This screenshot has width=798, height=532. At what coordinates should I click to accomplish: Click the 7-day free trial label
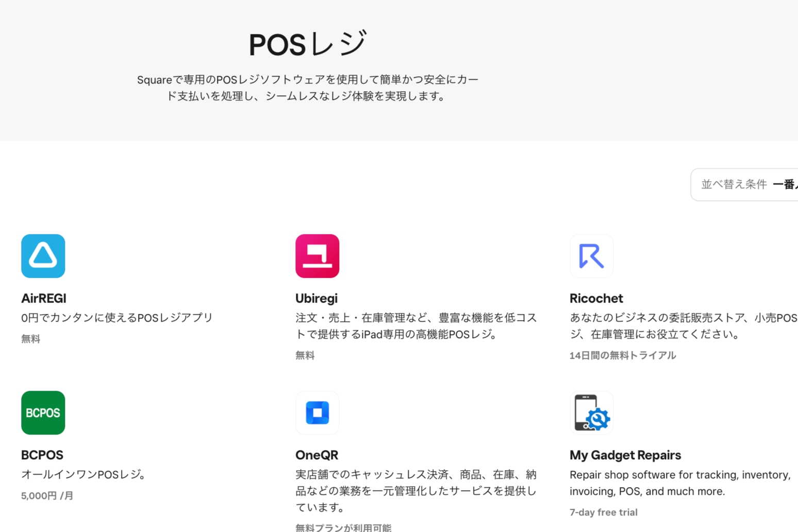coord(604,512)
